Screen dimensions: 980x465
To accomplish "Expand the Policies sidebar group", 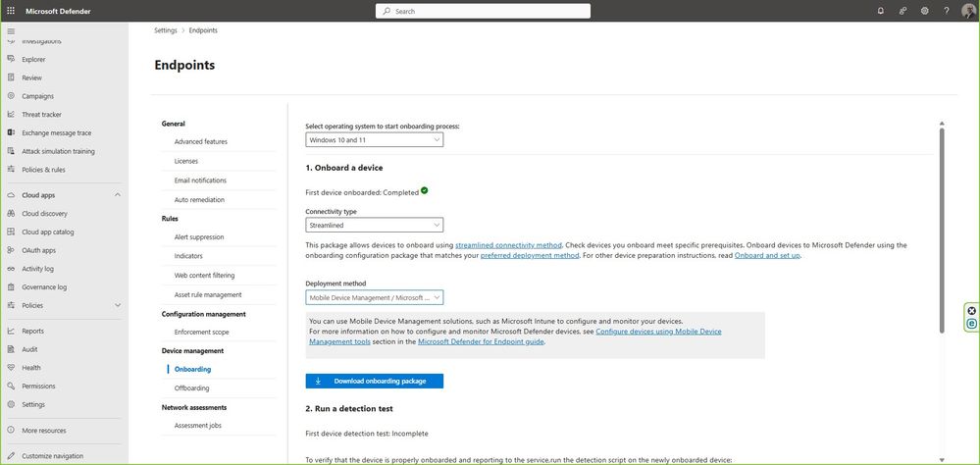I will (118, 305).
